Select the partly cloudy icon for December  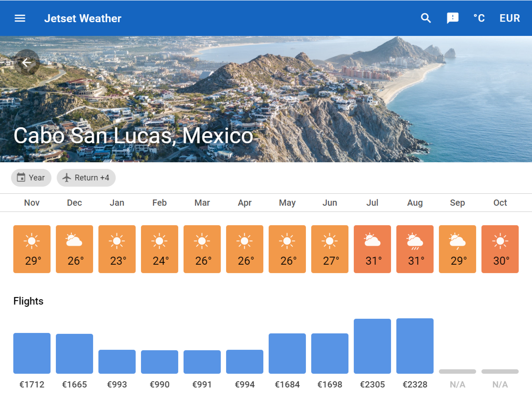(x=74, y=241)
